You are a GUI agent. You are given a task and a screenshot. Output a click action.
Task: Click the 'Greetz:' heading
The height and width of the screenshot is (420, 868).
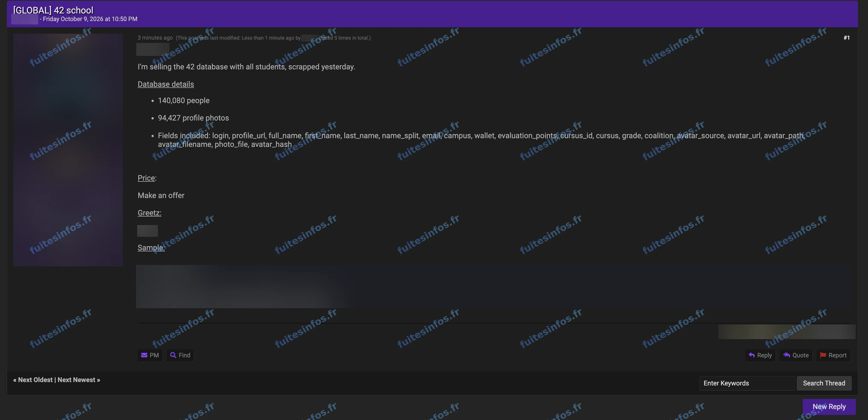click(150, 213)
